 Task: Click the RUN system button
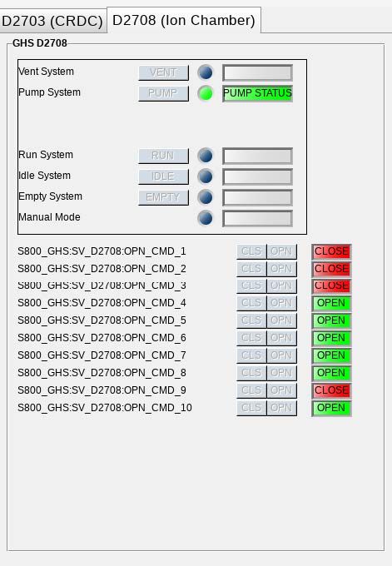[163, 156]
